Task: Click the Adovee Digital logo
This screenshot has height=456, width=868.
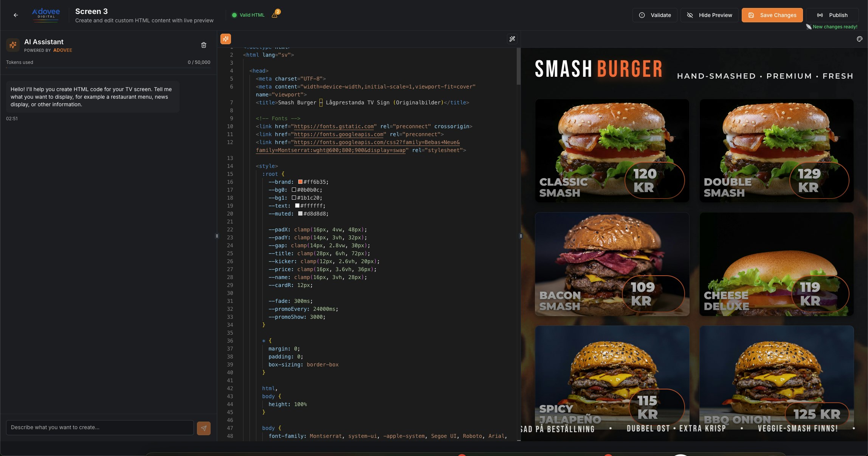Action: (x=45, y=14)
